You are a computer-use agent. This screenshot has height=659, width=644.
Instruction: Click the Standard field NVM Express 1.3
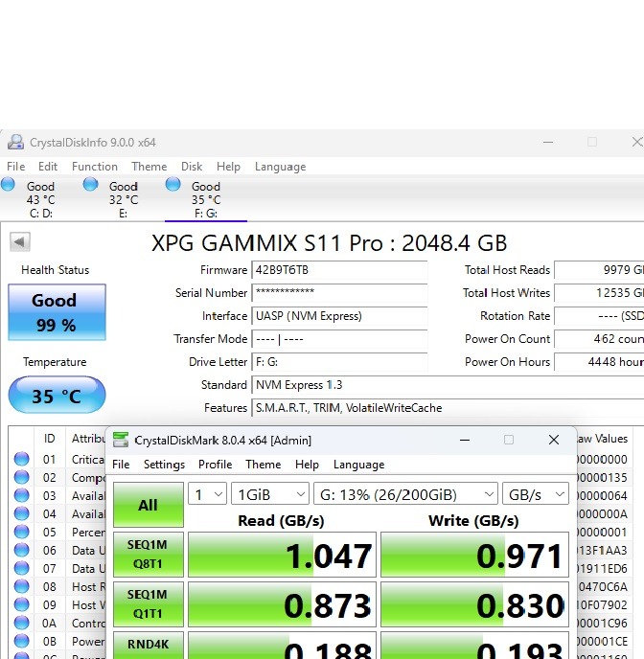[448, 385]
